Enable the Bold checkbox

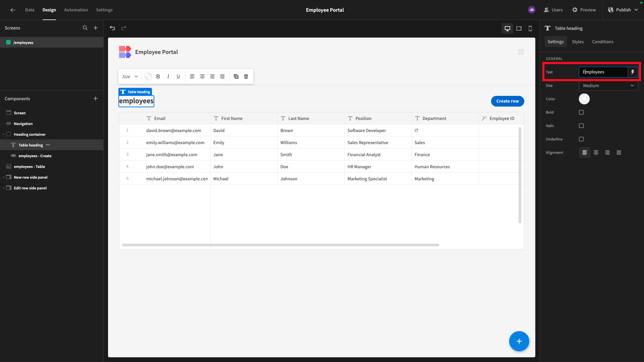pos(581,112)
